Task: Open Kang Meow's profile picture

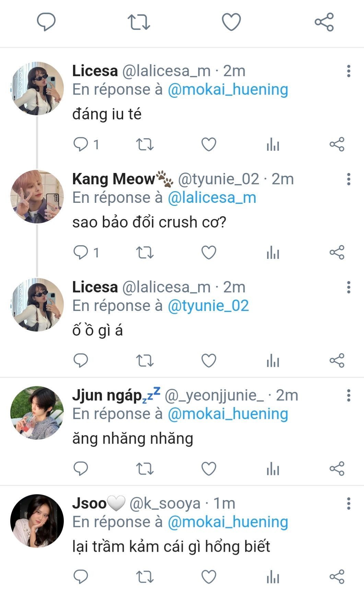Action: click(x=37, y=197)
